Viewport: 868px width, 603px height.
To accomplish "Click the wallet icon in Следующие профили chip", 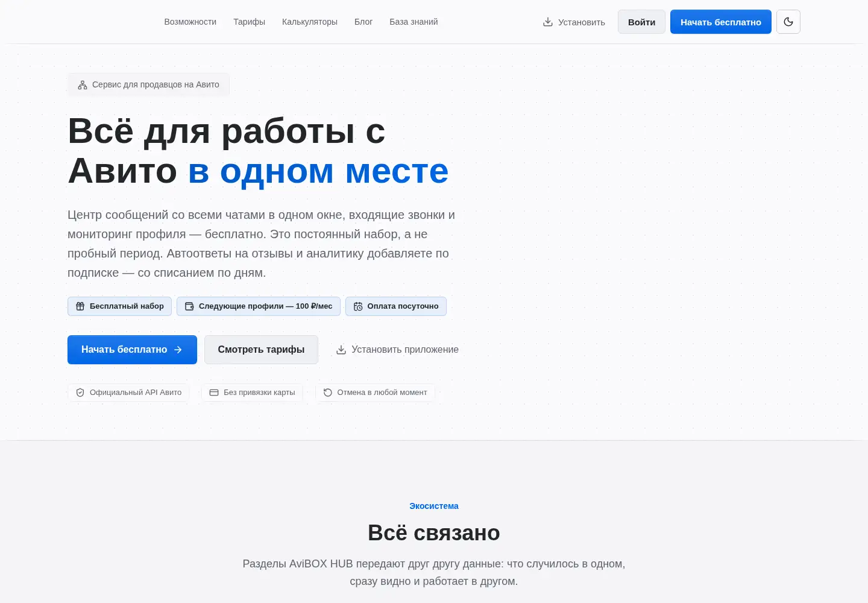I will click(x=189, y=306).
